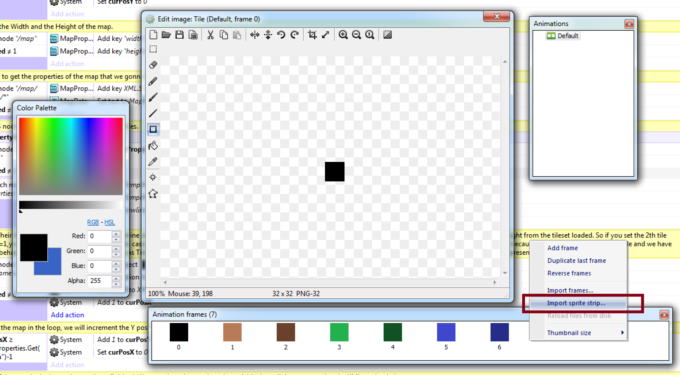680x375 pixels.
Task: Open the load image folder icon
Action: point(166,35)
